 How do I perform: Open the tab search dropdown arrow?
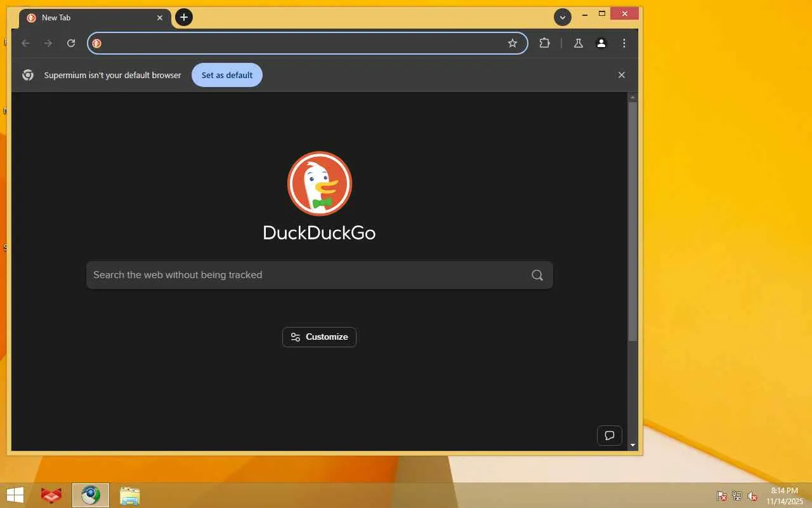click(x=563, y=17)
